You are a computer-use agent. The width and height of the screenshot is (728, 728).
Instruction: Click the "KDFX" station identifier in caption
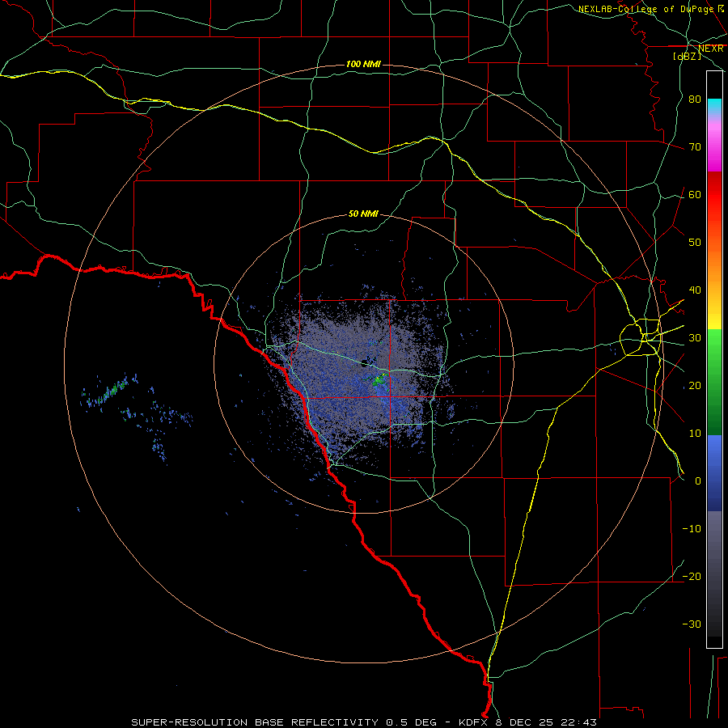pyautogui.click(x=475, y=722)
